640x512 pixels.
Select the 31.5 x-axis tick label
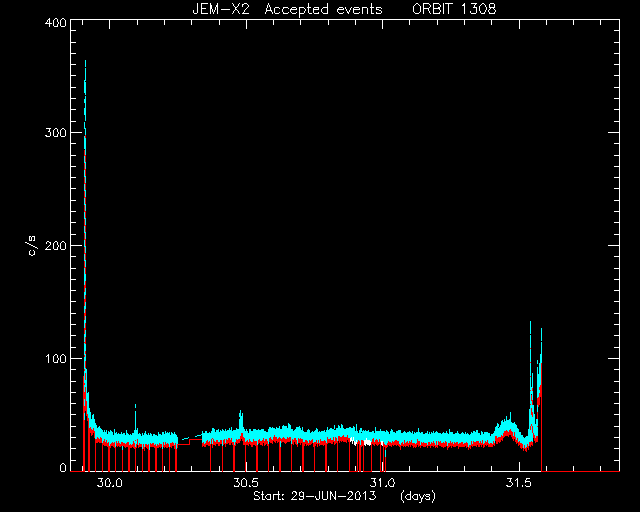[x=519, y=483]
